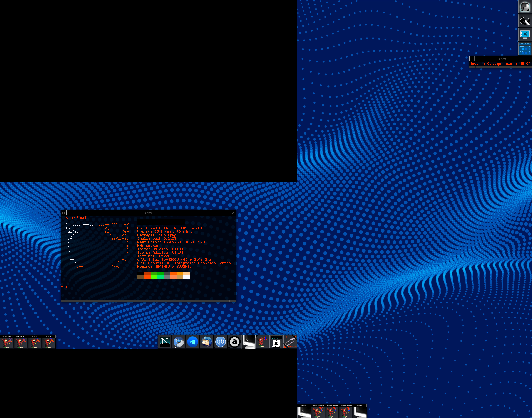Click 'Shell: bash 5.2.37' line

click(x=157, y=239)
